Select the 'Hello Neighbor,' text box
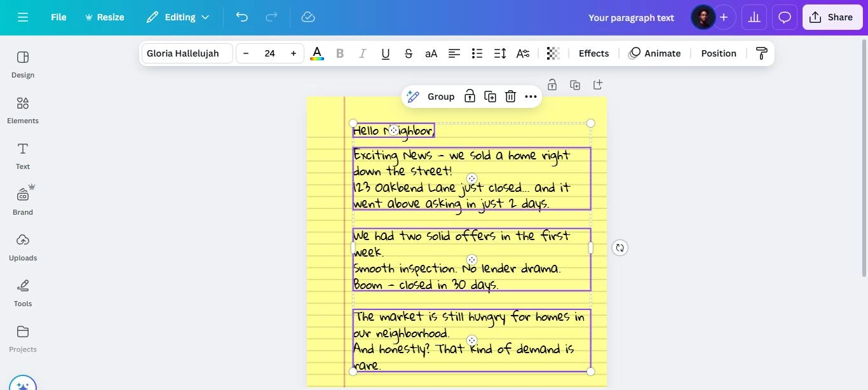This screenshot has width=868, height=390. click(x=394, y=130)
